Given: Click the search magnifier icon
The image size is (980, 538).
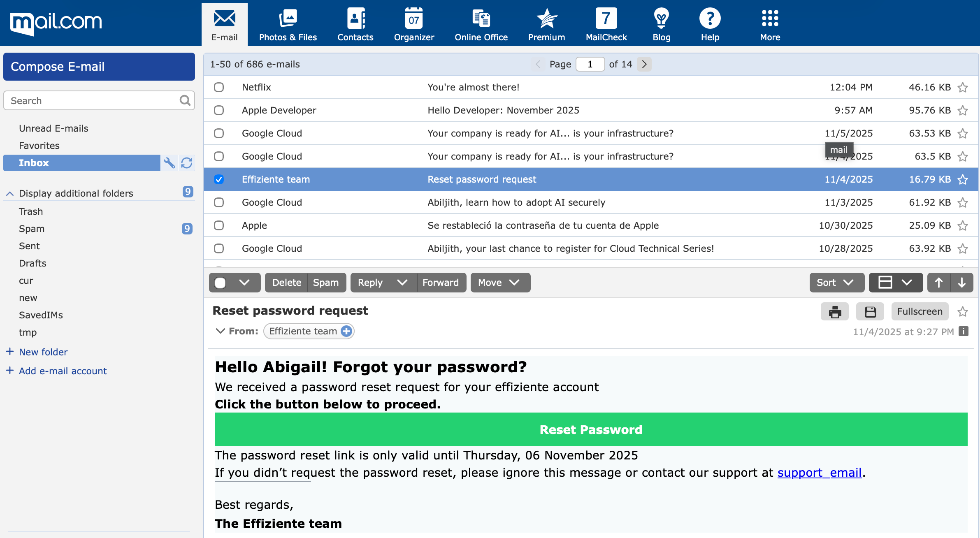Looking at the screenshot, I should (x=185, y=100).
